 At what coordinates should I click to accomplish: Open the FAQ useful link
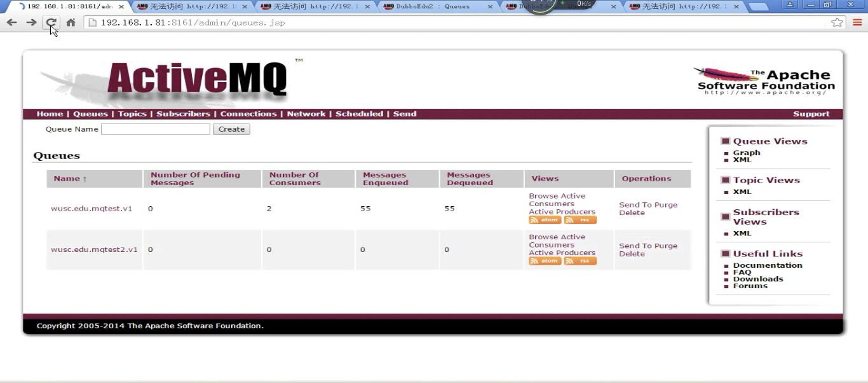pyautogui.click(x=742, y=272)
